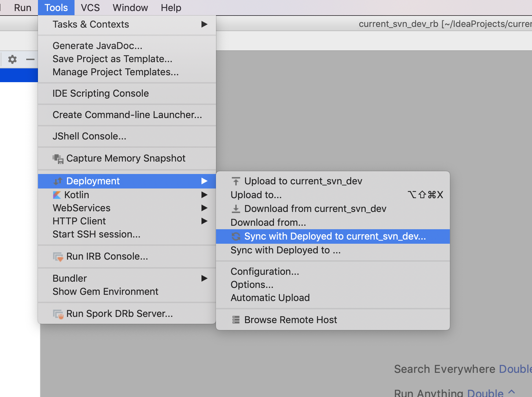Open deployment Options...
Viewport: 532px width, 397px height.
[333, 284]
